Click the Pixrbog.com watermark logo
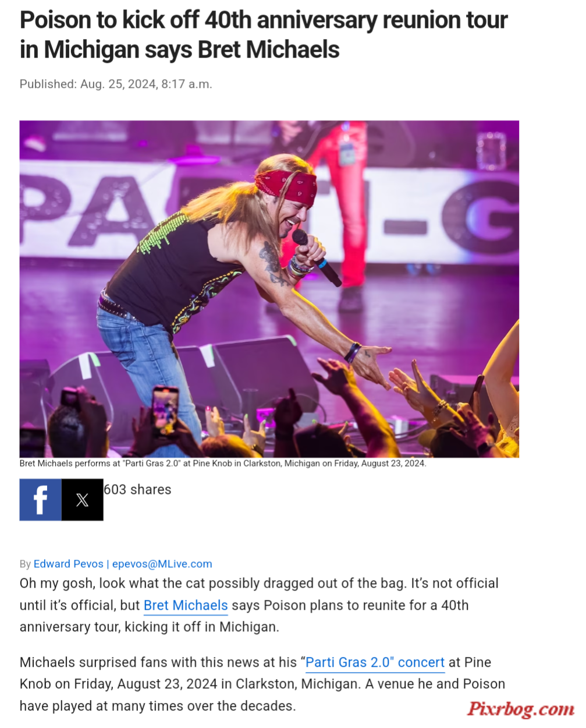The width and height of the screenshot is (586, 728). (x=521, y=709)
